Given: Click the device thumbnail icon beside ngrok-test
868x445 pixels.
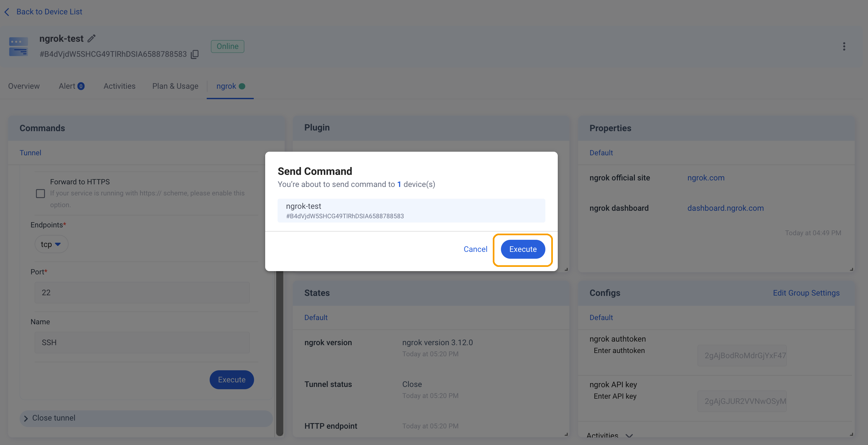Looking at the screenshot, I should click(x=19, y=46).
